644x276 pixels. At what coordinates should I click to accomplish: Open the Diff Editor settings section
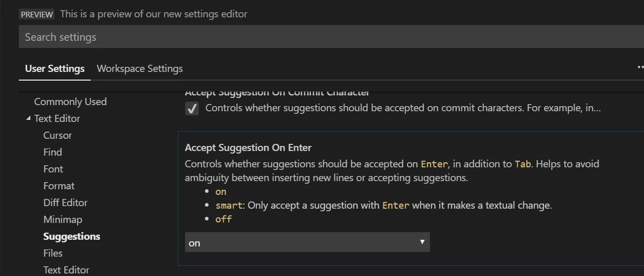coord(65,203)
